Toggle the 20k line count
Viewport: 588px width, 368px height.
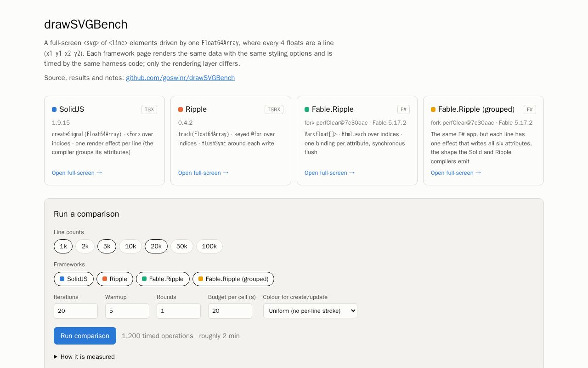pos(156,247)
